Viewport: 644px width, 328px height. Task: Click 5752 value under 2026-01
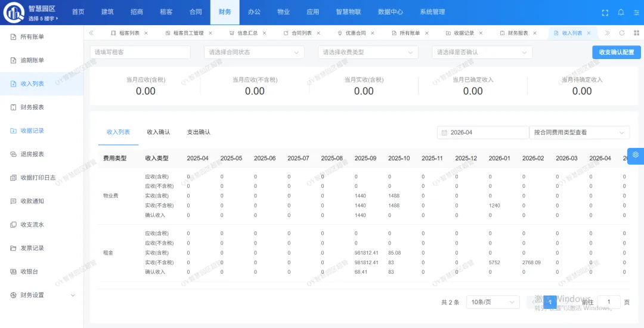[x=494, y=262]
